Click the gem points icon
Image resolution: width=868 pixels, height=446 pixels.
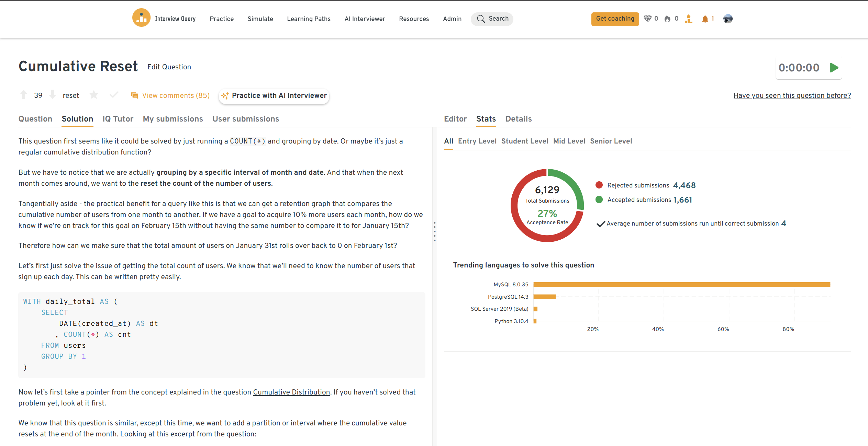click(x=647, y=19)
